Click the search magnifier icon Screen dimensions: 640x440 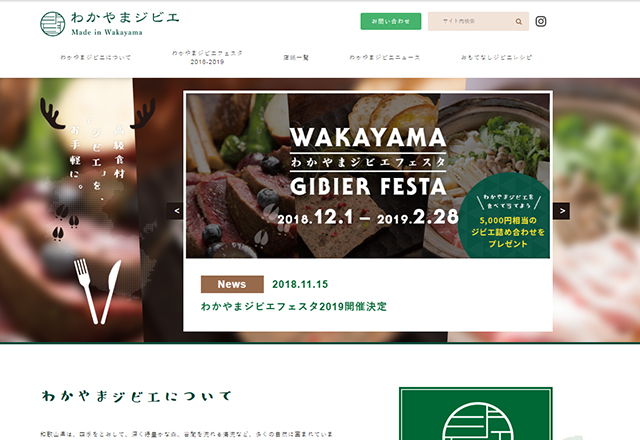point(518,22)
